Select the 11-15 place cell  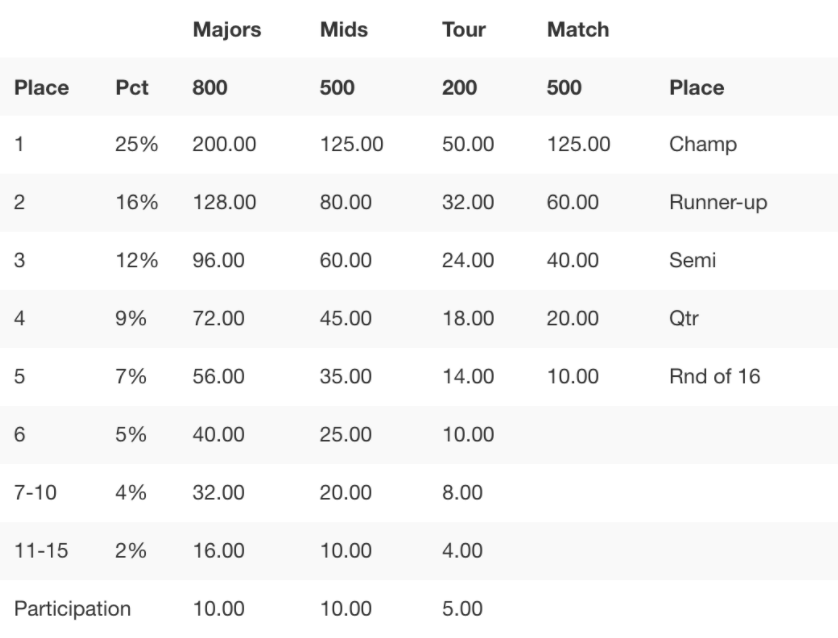point(41,550)
